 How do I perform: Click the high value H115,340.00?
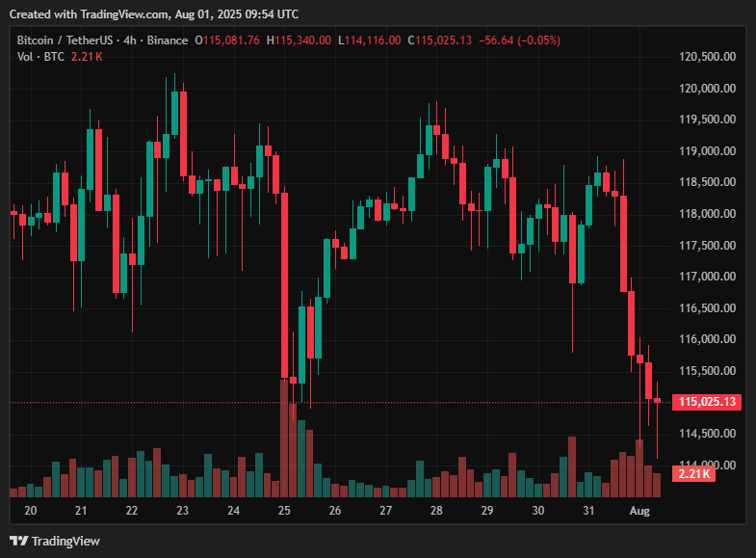[x=299, y=40]
